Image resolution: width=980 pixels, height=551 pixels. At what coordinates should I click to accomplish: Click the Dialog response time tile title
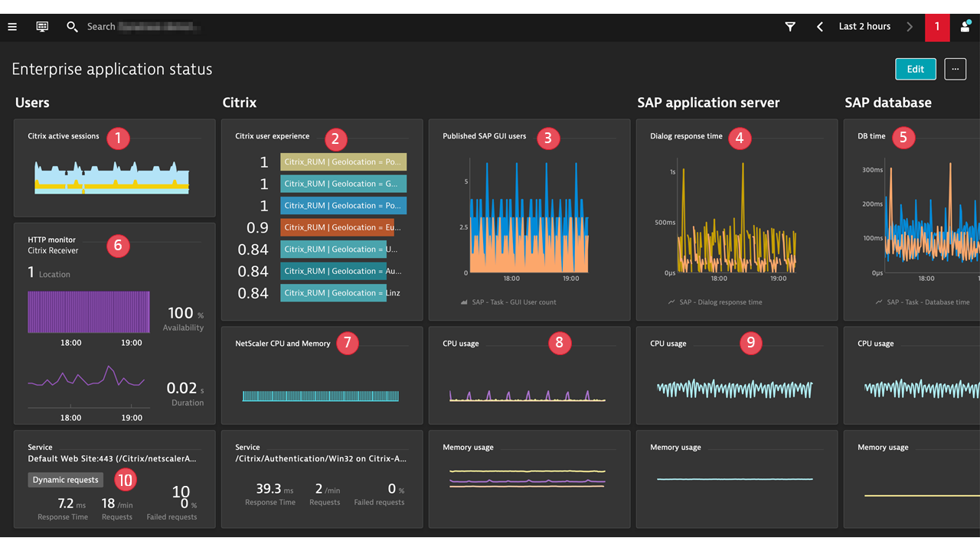click(686, 136)
